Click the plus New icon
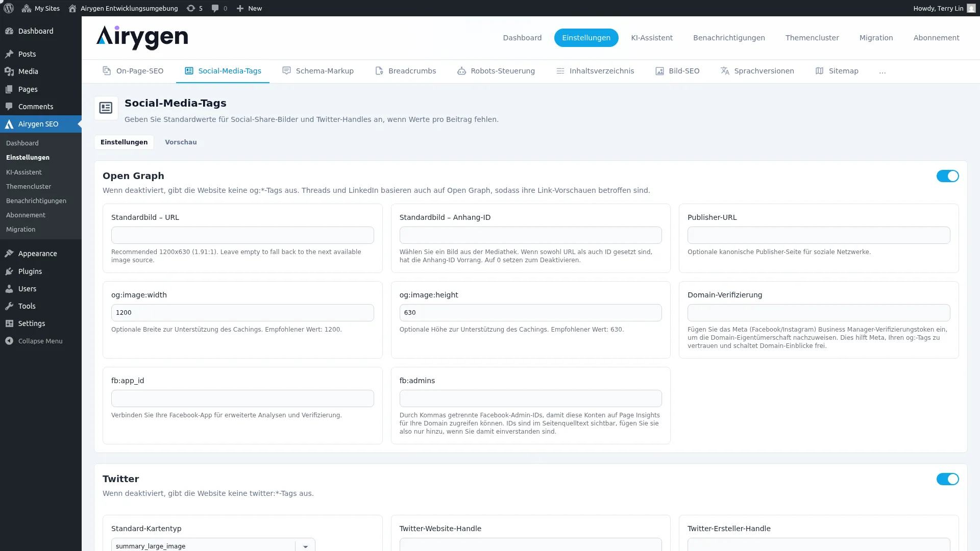The image size is (980, 551). [240, 8]
